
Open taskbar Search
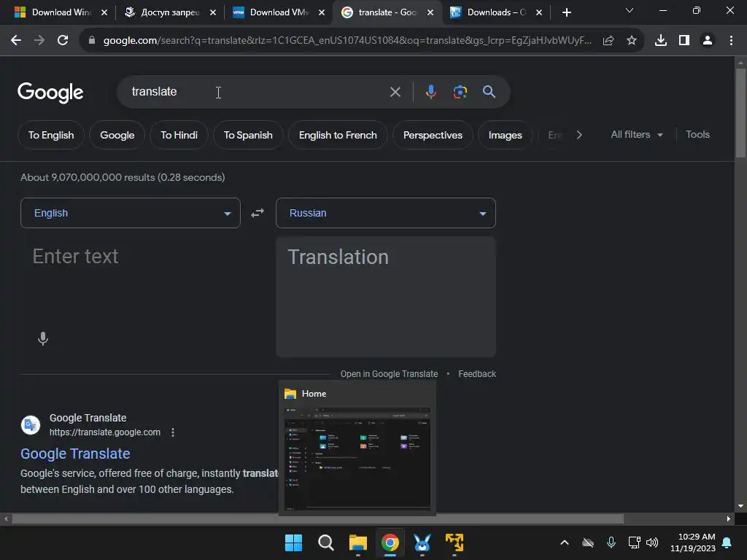[x=326, y=542]
